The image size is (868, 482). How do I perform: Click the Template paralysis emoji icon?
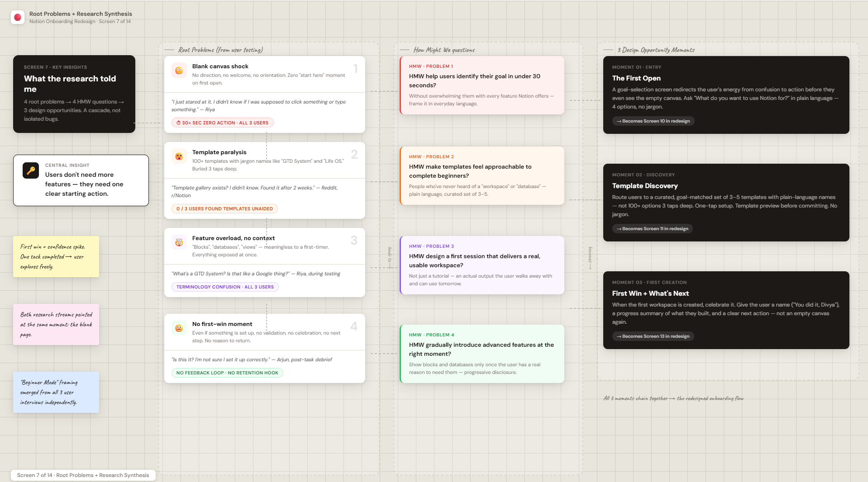[x=179, y=156]
